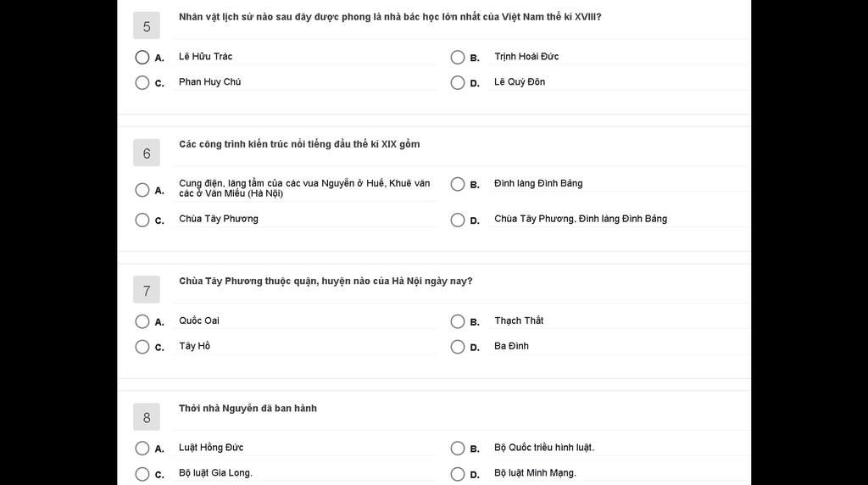Choose D Chùa Tây Phương, Đình làng Đình Bảng
The width and height of the screenshot is (868, 485).
(458, 220)
